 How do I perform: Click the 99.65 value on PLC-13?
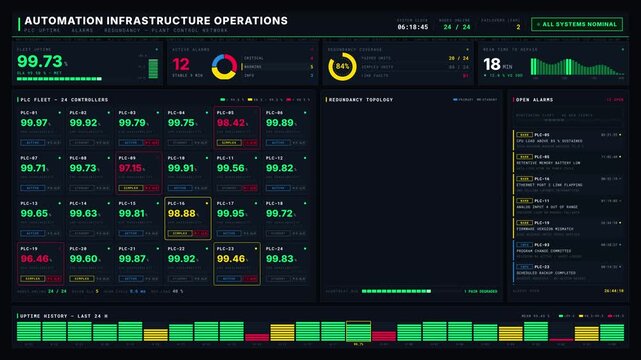(34, 214)
